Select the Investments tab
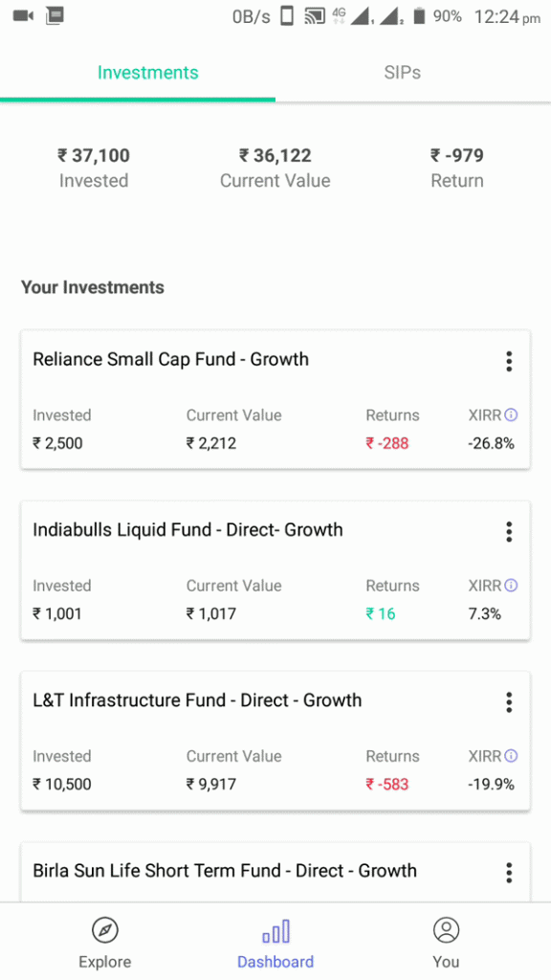This screenshot has width=551, height=980. click(148, 73)
